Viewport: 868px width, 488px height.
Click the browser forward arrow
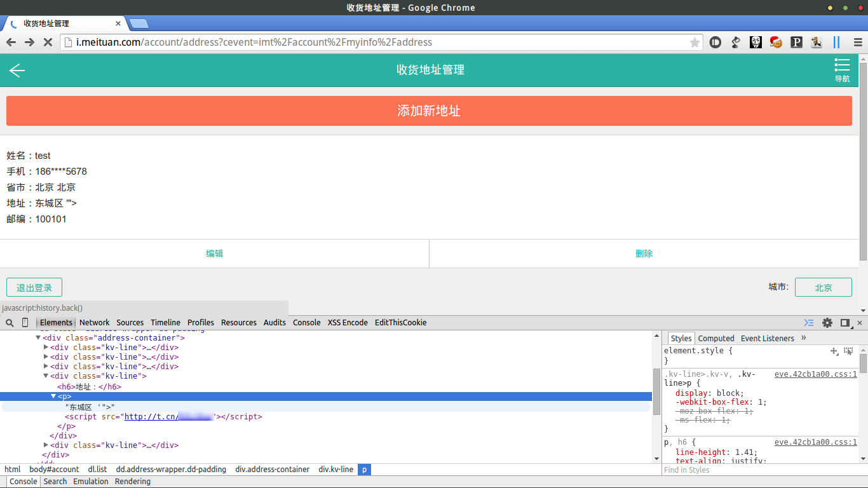[29, 43]
